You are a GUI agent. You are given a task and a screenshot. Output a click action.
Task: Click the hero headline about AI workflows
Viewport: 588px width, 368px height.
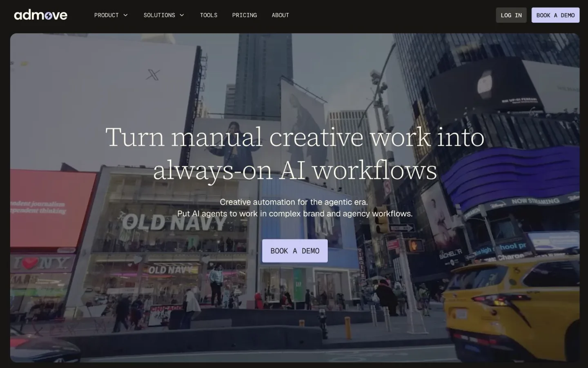pyautogui.click(x=295, y=153)
